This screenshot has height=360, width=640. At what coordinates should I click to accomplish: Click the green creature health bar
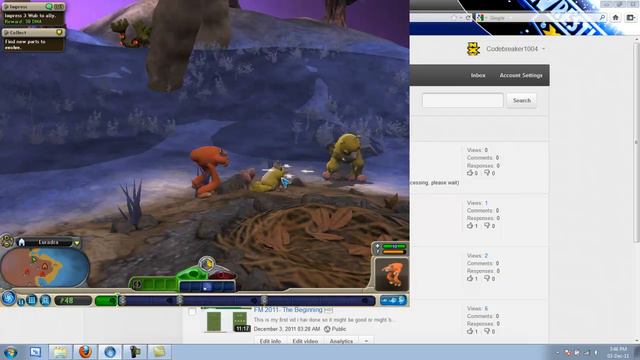[x=394, y=247]
